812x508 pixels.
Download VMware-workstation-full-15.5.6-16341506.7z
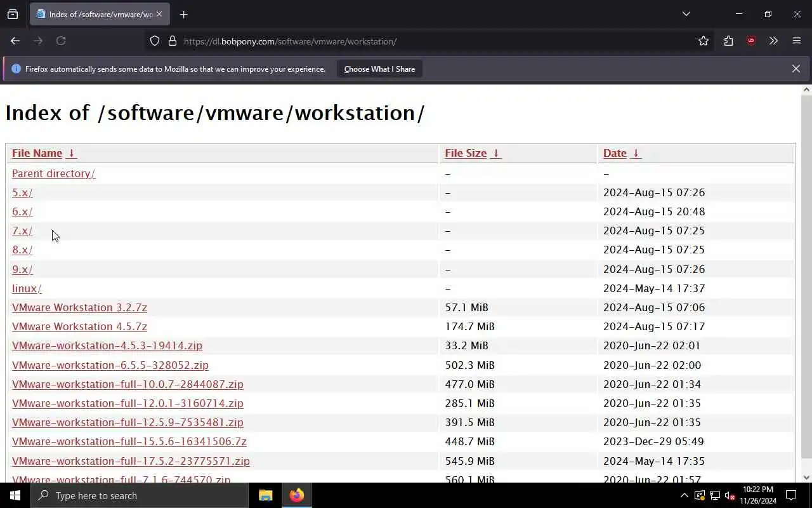point(129,441)
